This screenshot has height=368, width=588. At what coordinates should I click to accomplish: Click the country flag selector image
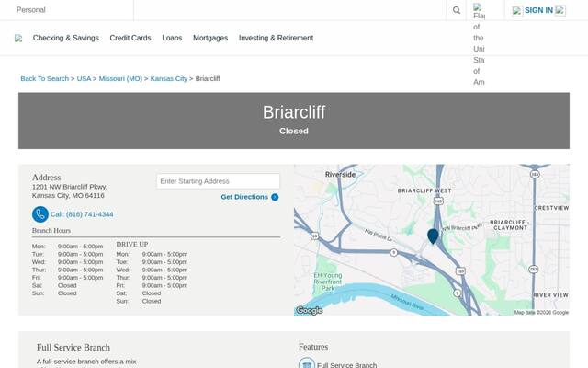tap(477, 6)
